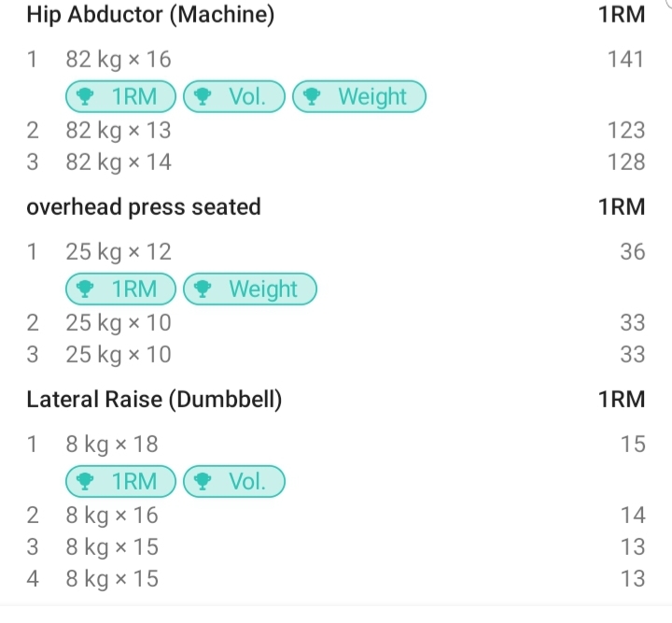Viewport: 672px width, 623px height.
Task: Tap the Weight trophy badge under Hip Abductor
Action: click(x=358, y=96)
